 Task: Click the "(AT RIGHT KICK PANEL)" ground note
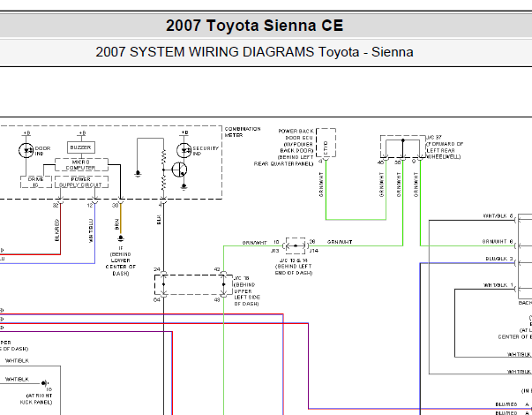36,399
